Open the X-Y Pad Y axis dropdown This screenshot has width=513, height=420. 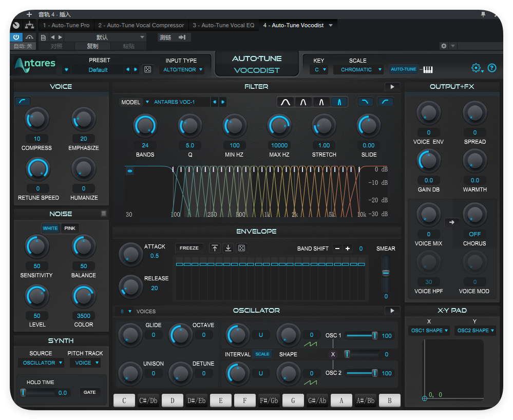[475, 330]
